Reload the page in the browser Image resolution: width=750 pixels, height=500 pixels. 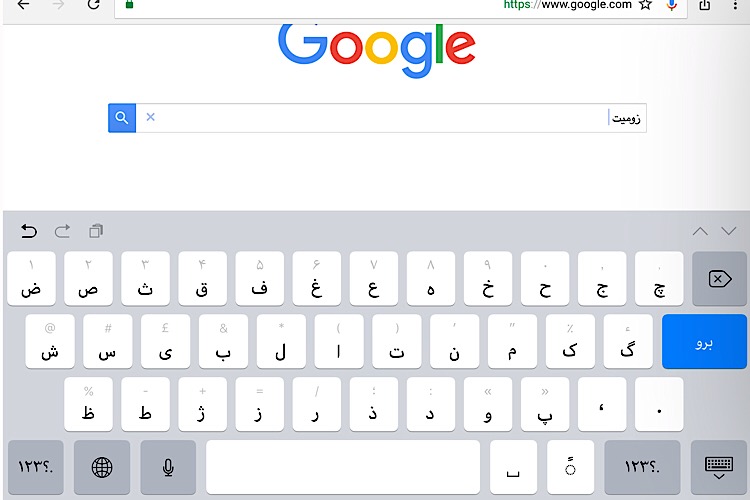94,5
